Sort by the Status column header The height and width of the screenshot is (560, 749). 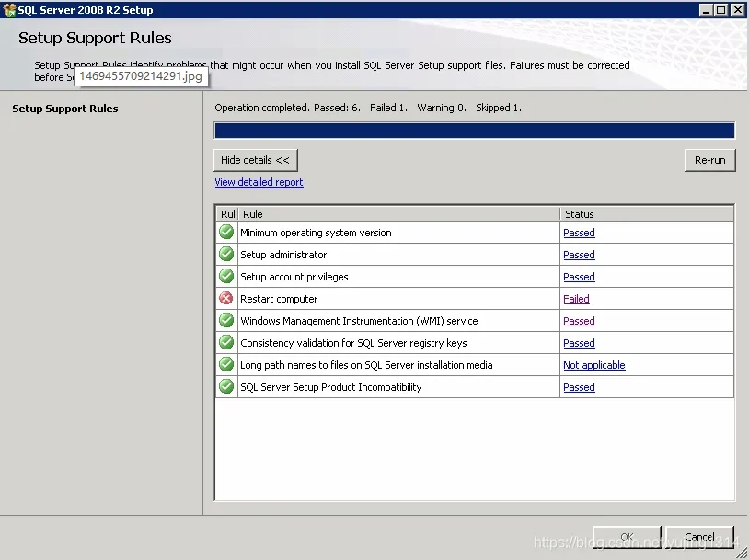pyautogui.click(x=647, y=214)
